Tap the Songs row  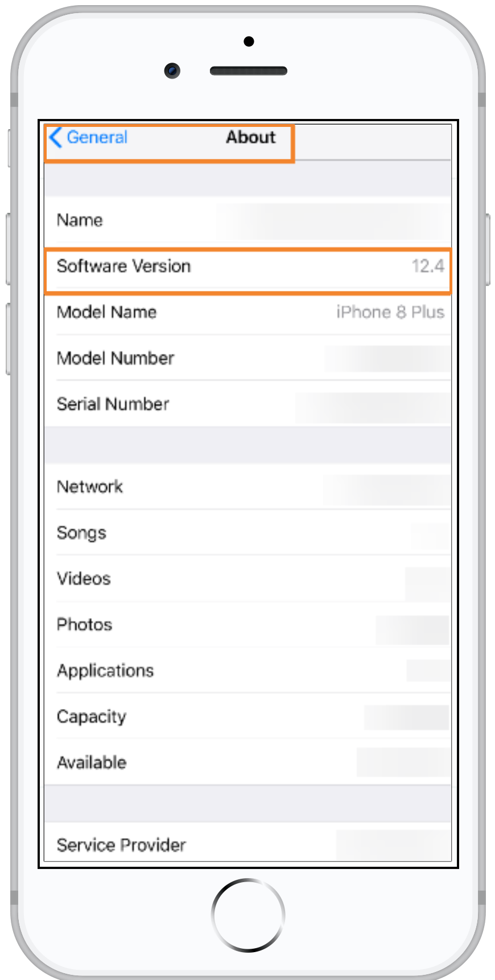click(x=247, y=533)
